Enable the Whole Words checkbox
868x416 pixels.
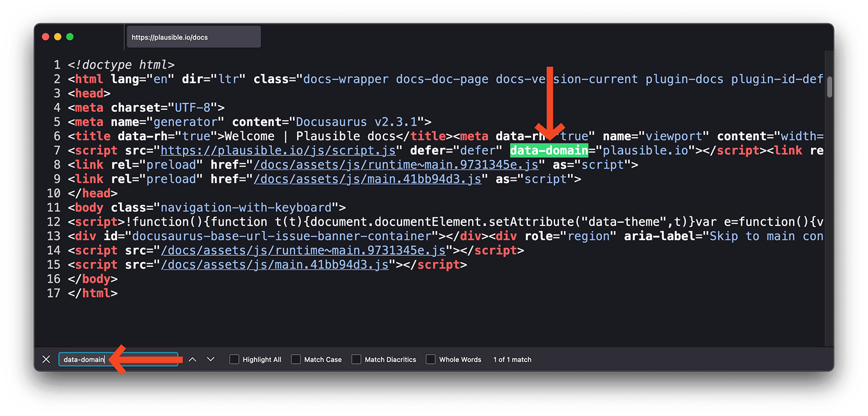(431, 360)
